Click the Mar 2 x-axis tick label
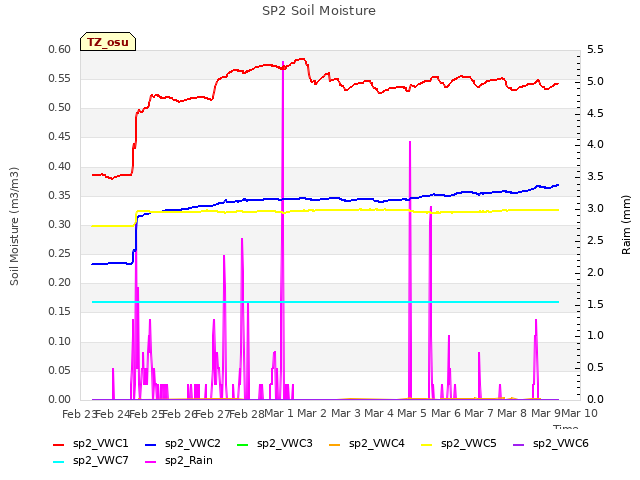 click(x=312, y=413)
